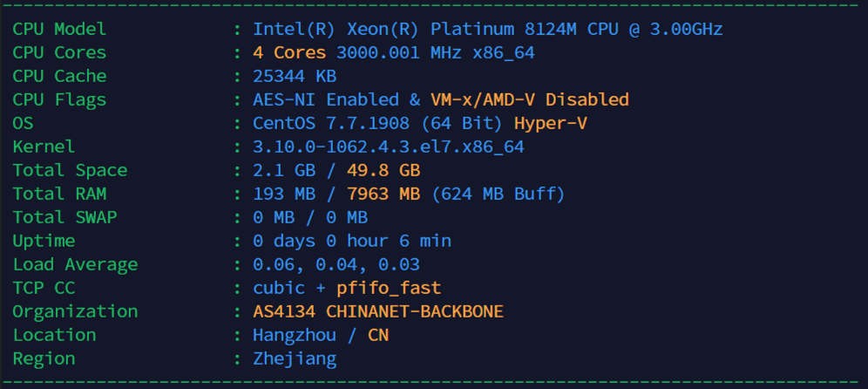The height and width of the screenshot is (389, 868).
Task: Click the kernel version string
Action: 388,147
